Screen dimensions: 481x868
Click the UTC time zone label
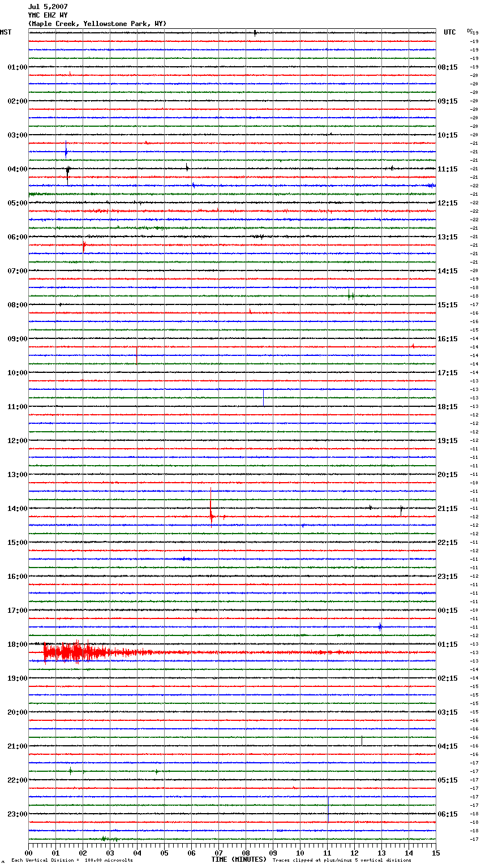450,32
